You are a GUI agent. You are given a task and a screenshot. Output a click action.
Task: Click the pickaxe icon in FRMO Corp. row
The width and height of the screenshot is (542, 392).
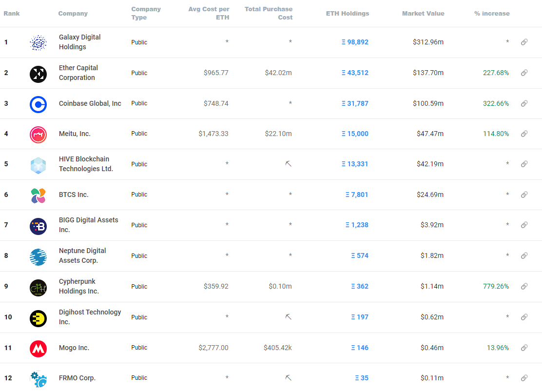pos(288,378)
